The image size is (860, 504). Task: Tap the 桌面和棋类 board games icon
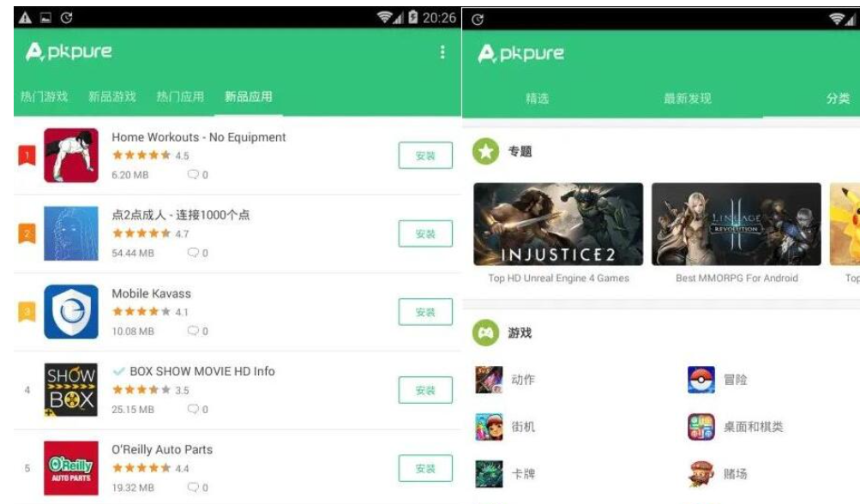point(701,427)
